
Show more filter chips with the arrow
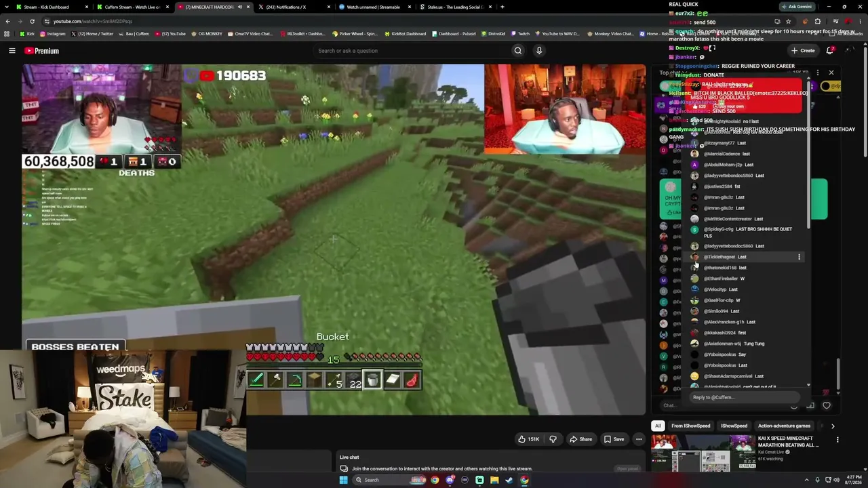833,426
